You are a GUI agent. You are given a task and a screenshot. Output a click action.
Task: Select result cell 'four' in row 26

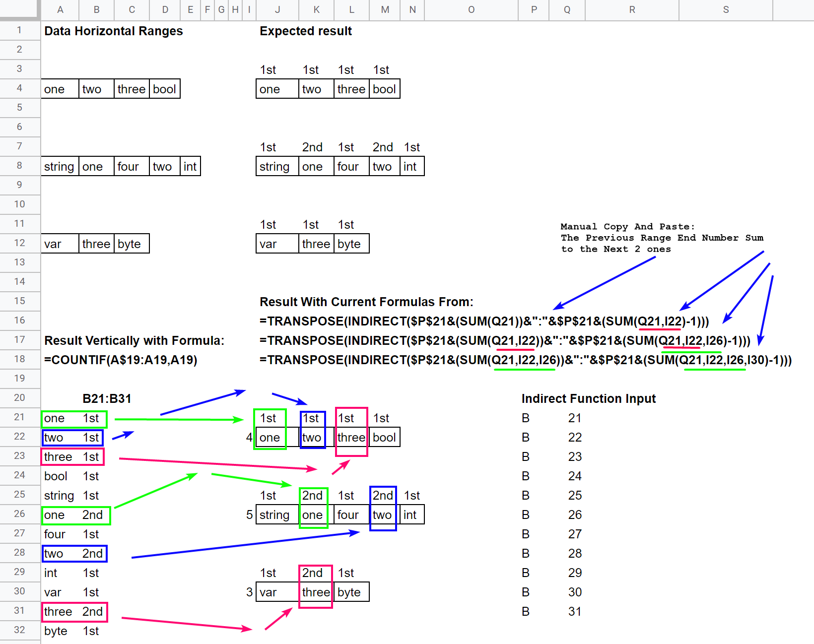click(x=351, y=515)
